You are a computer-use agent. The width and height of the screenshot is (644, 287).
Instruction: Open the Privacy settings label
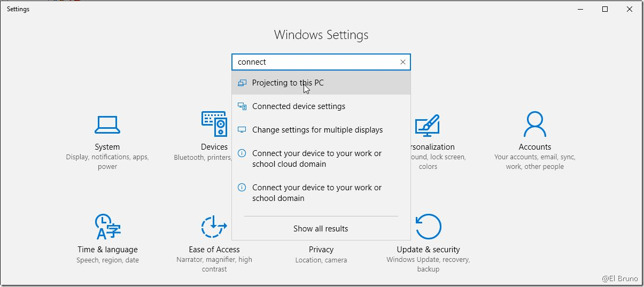point(321,250)
